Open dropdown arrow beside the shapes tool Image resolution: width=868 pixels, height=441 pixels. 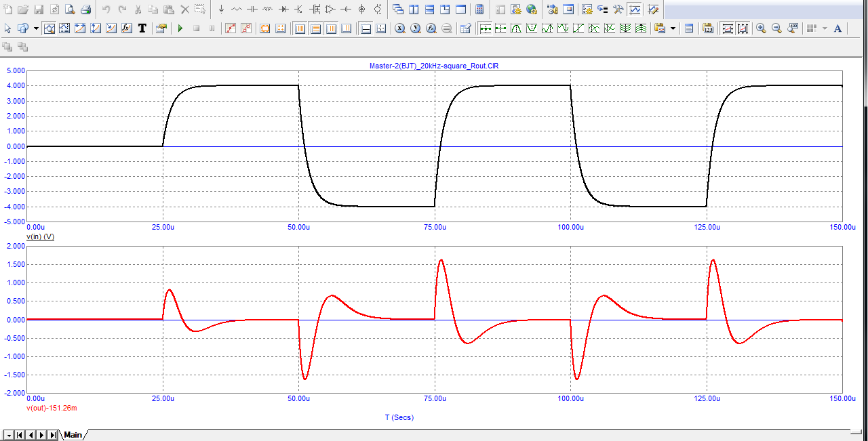pos(36,28)
